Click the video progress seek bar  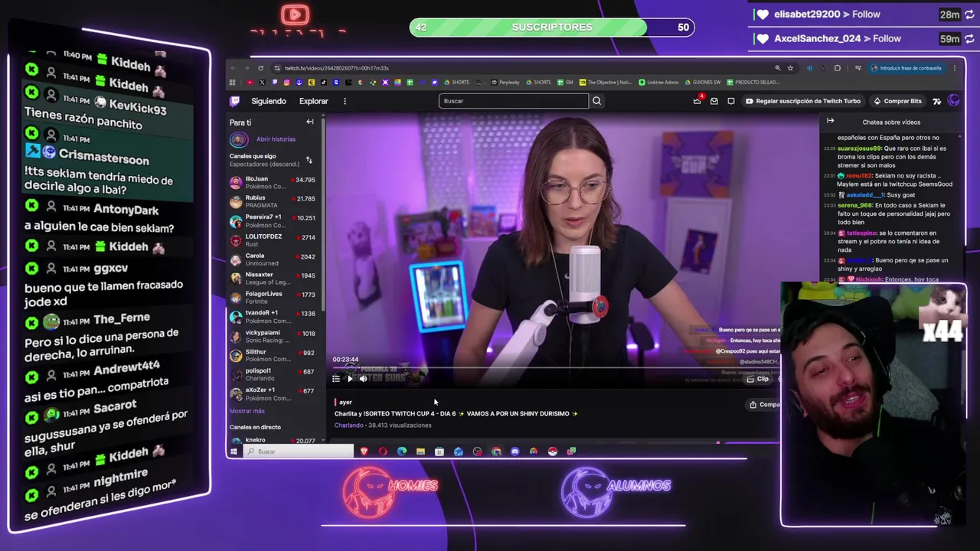555,369
